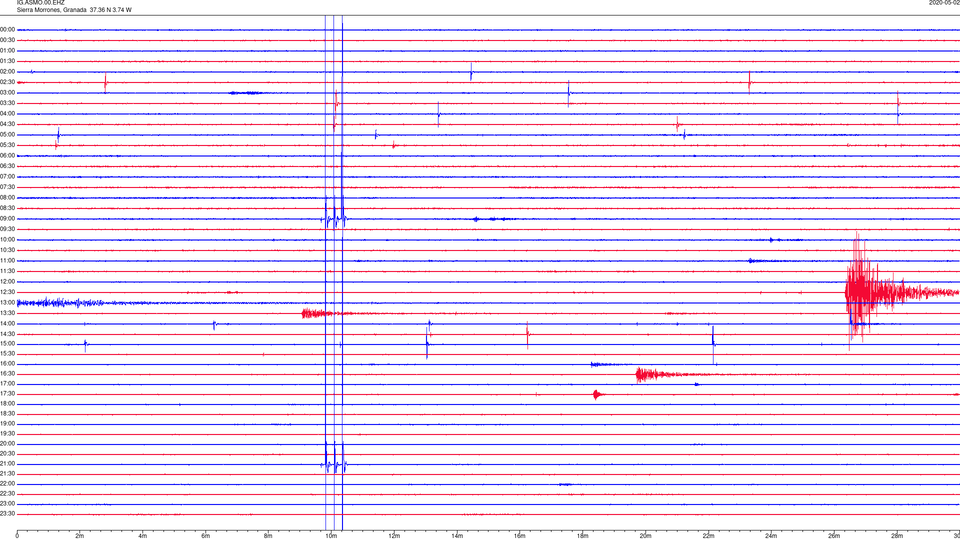
Task: Select the 20:00 time label
Action: tap(7, 443)
